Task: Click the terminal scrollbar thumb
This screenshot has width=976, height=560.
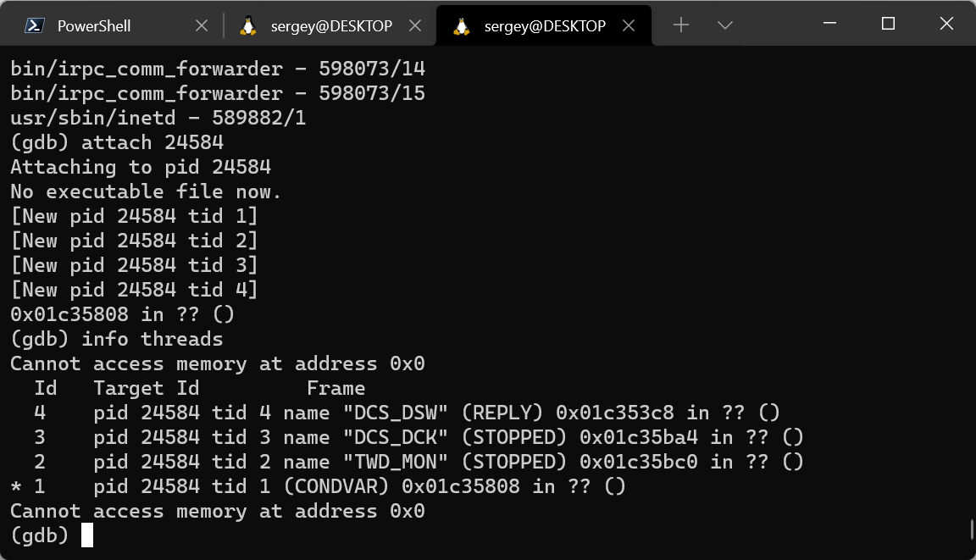Action: [971, 529]
